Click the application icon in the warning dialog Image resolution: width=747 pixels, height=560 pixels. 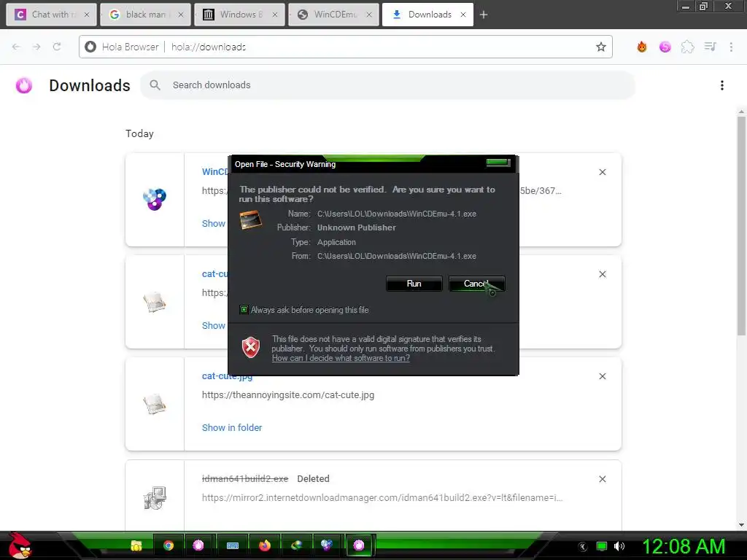251,220
